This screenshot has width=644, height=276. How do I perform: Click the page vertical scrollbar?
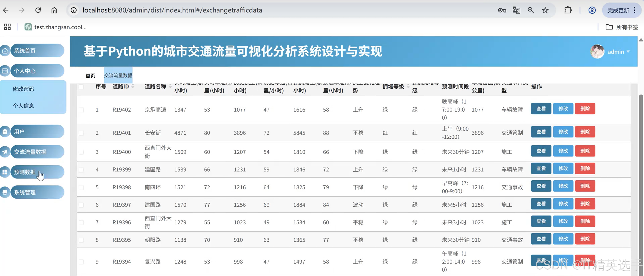[640, 175]
